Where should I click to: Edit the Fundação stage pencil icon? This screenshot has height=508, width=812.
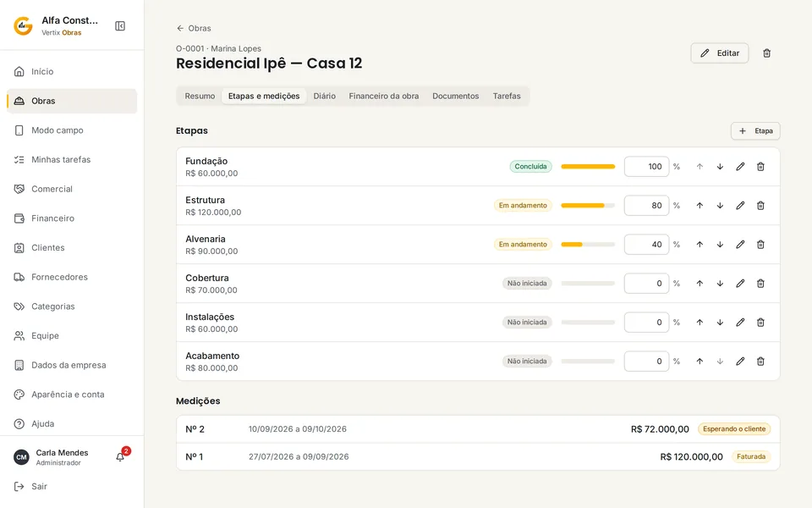pos(740,167)
